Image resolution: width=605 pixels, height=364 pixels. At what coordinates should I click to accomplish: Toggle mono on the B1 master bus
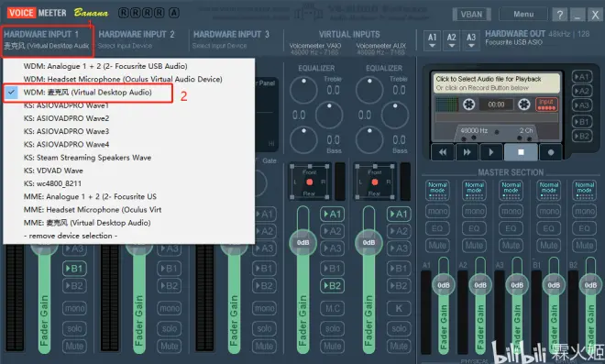point(549,211)
